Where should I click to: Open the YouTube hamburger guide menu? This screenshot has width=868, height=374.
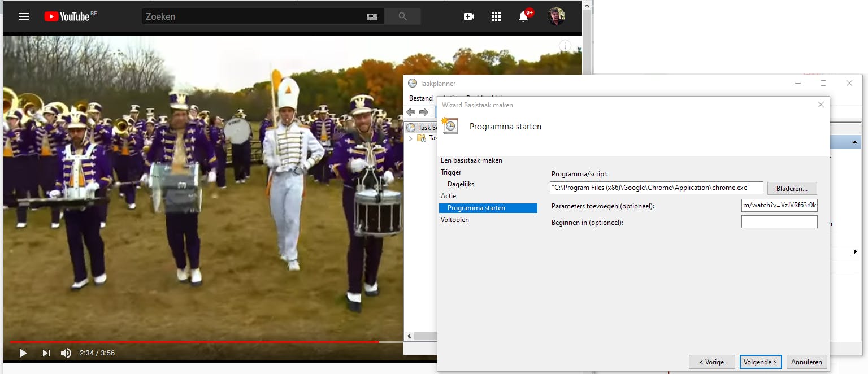(24, 16)
